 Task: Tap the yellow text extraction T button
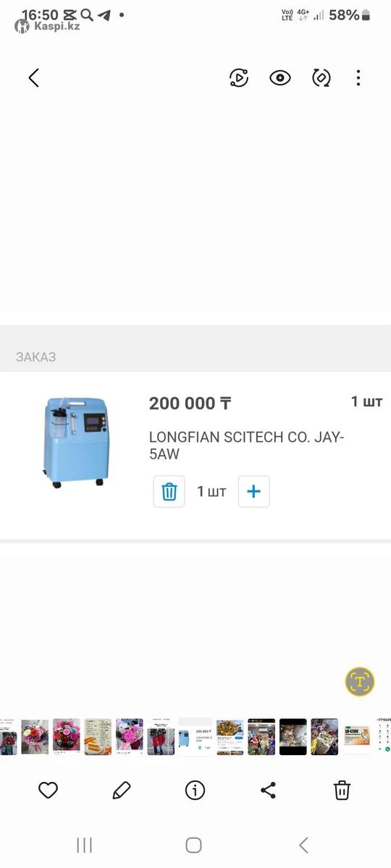[360, 681]
